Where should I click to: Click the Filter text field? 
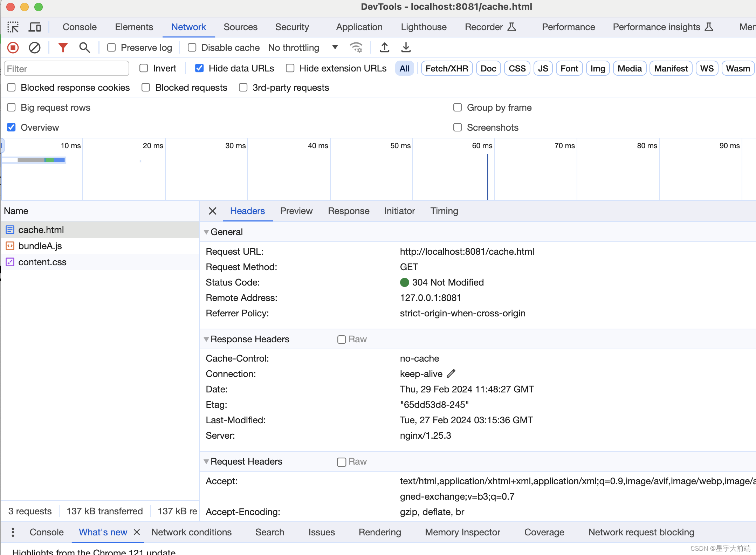click(x=67, y=69)
